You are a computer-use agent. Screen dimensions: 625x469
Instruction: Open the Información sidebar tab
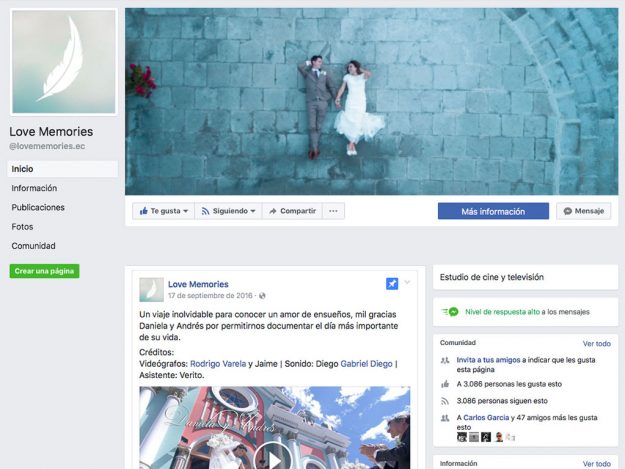click(x=34, y=188)
